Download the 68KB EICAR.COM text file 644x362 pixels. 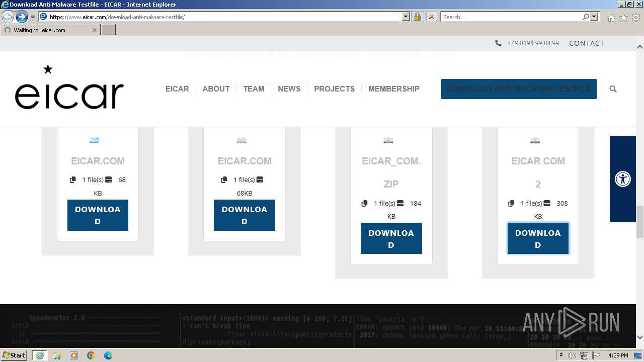click(x=245, y=215)
